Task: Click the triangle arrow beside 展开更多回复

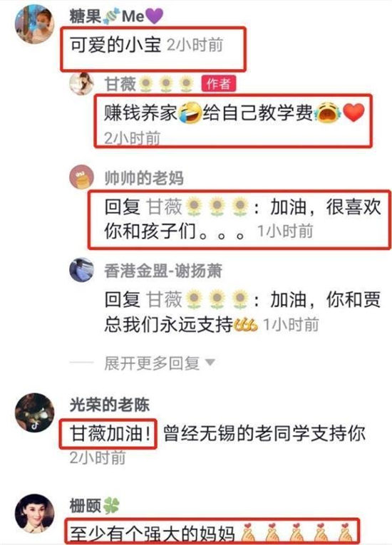Action: pyautogui.click(x=210, y=363)
